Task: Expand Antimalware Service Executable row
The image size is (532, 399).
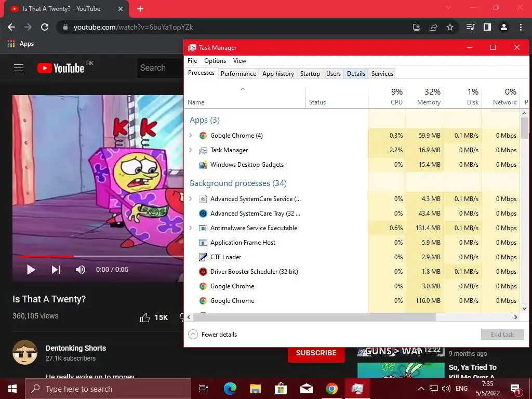Action: (191, 228)
